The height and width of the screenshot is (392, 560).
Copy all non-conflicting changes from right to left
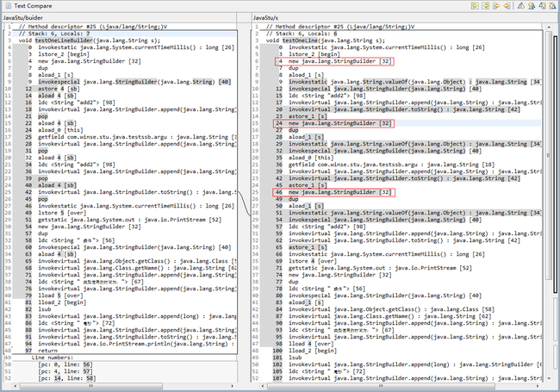point(485,6)
